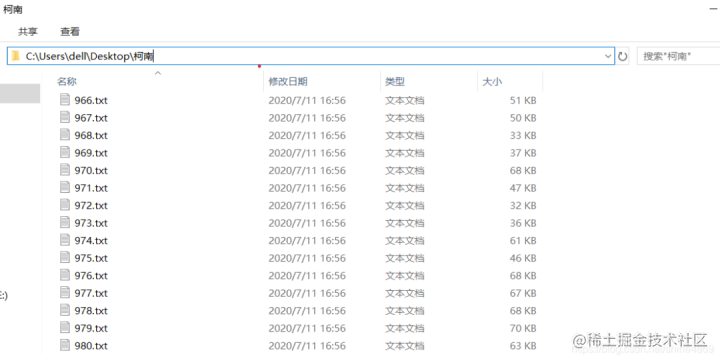Click the modified date of 966.txt

coord(307,100)
